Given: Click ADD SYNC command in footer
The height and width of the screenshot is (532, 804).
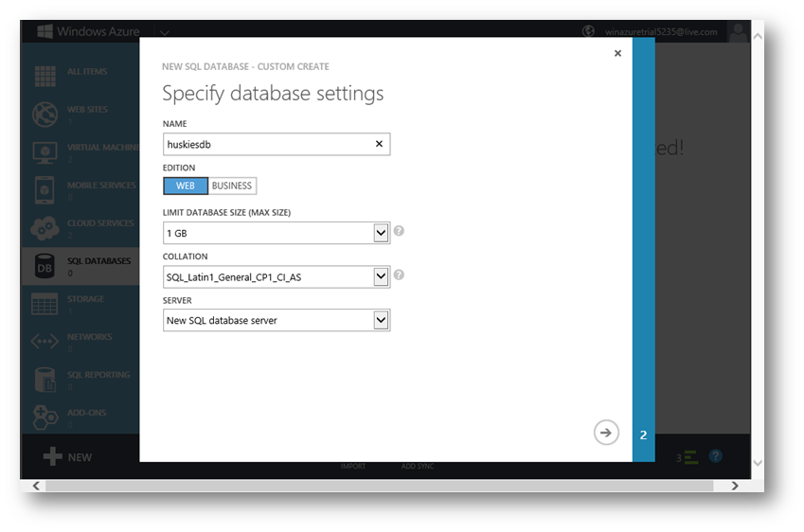Looking at the screenshot, I should pyautogui.click(x=418, y=467).
